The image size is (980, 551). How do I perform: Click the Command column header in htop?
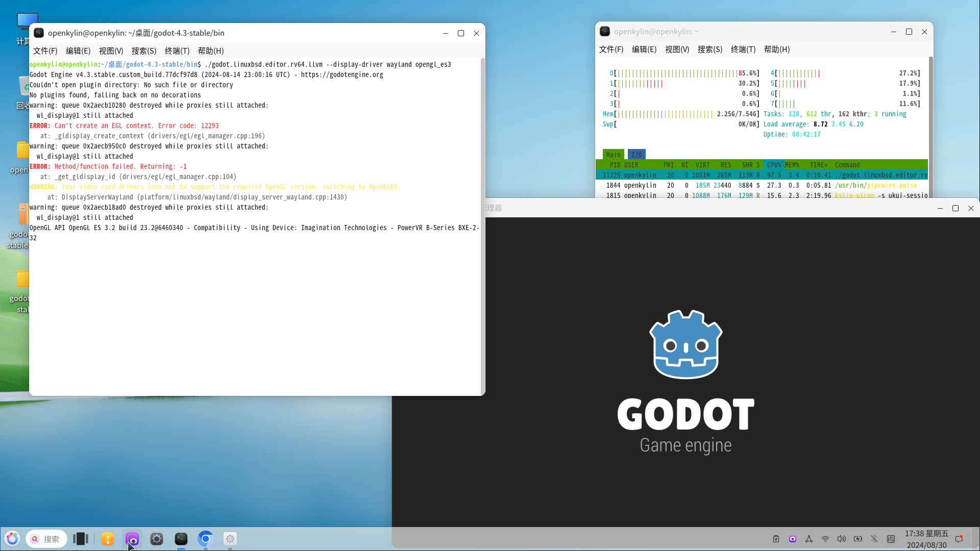pos(847,165)
